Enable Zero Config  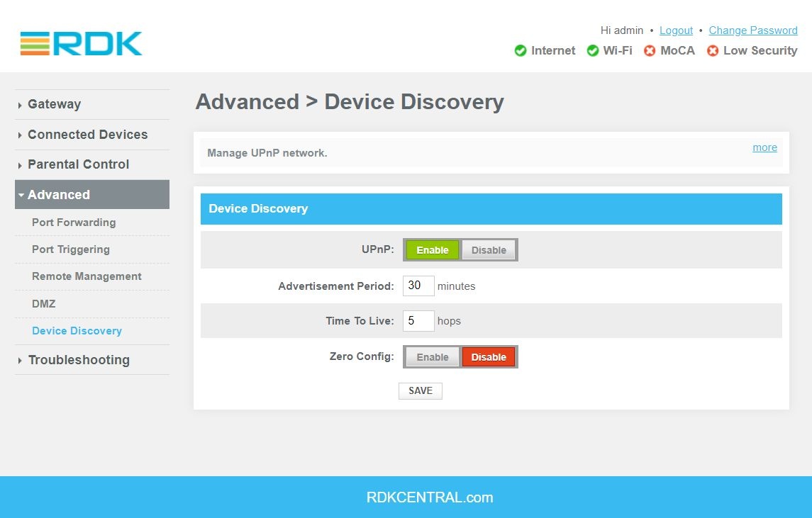(x=432, y=357)
